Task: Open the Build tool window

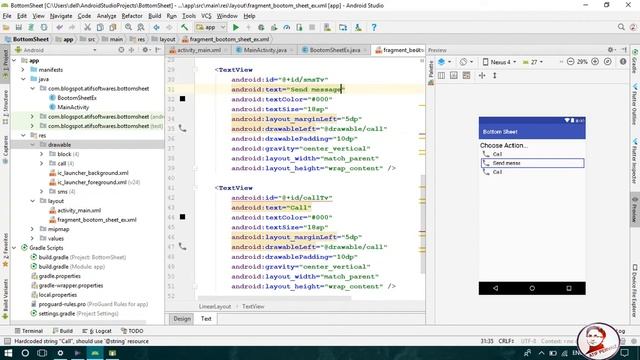Action: (x=63, y=331)
